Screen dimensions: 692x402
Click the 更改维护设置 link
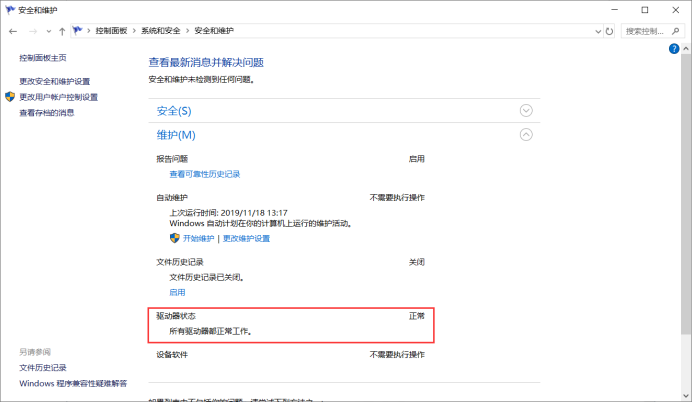click(246, 238)
